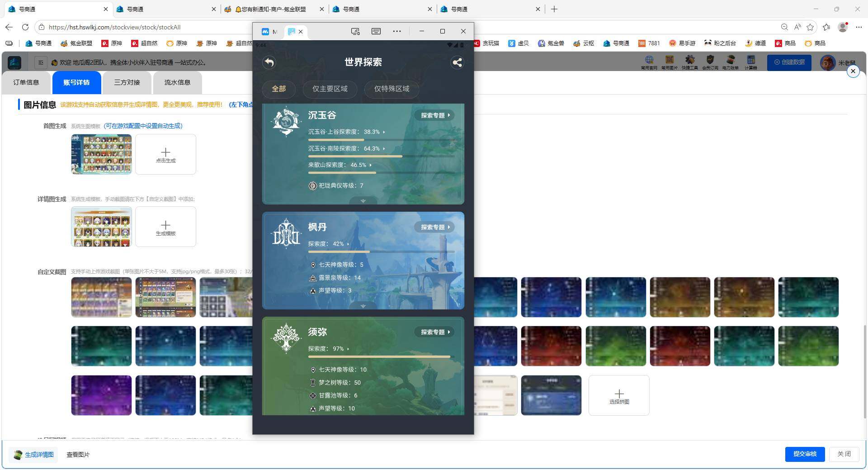The image size is (868, 470).
Task: Open the browser favorites list icon
Action: pos(826,27)
